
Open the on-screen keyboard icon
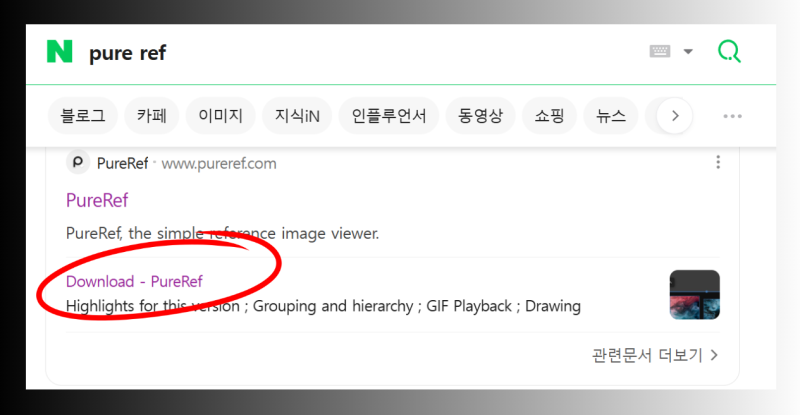coord(660,51)
